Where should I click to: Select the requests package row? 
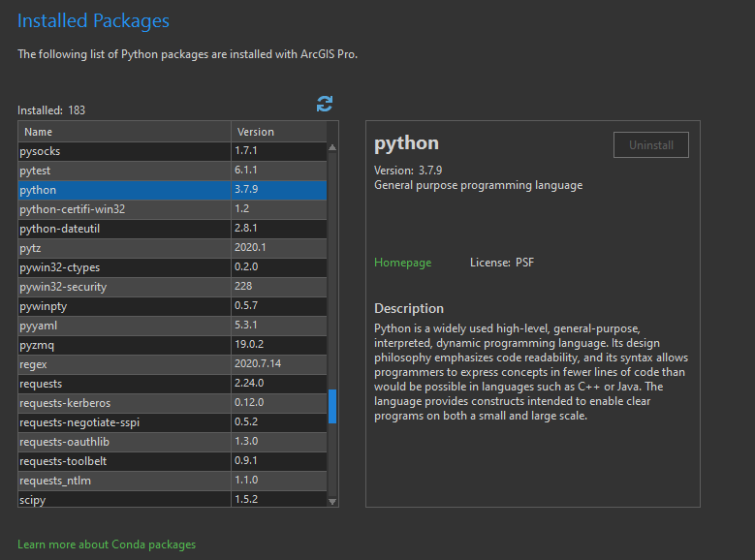(173, 384)
